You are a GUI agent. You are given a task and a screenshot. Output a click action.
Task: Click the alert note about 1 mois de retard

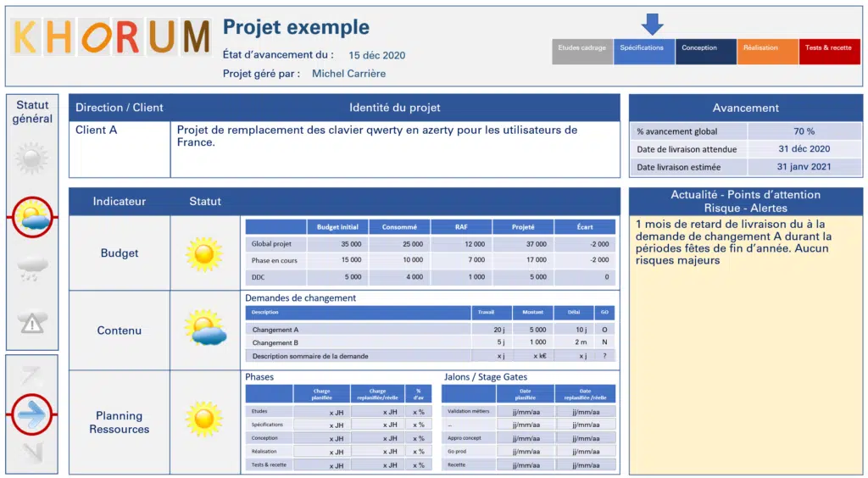[x=733, y=242]
